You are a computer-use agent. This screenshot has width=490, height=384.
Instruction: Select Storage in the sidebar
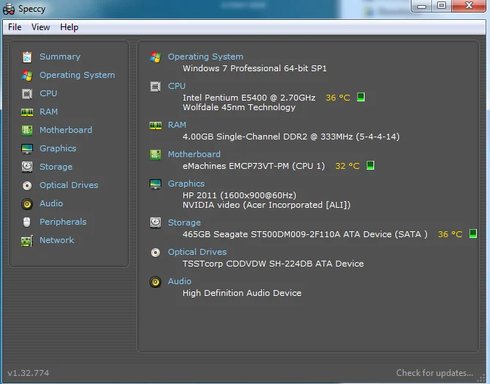pyautogui.click(x=56, y=167)
